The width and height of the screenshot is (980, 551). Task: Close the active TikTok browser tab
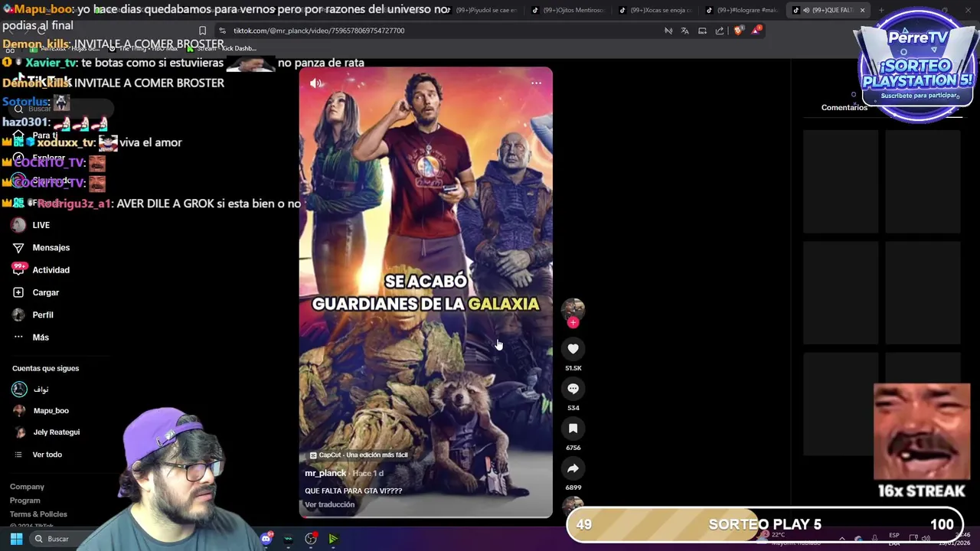tap(862, 11)
